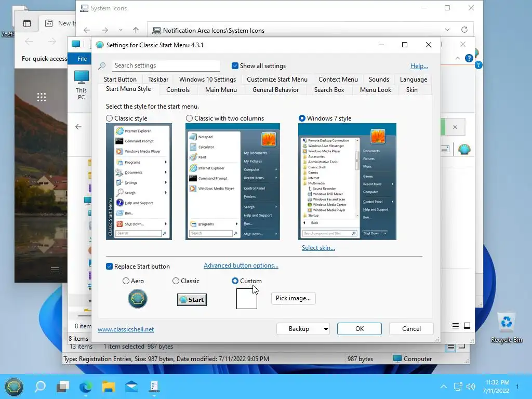This screenshot has width=532, height=399.
Task: Open the Recycle Bin desktop icon
Action: tap(506, 328)
